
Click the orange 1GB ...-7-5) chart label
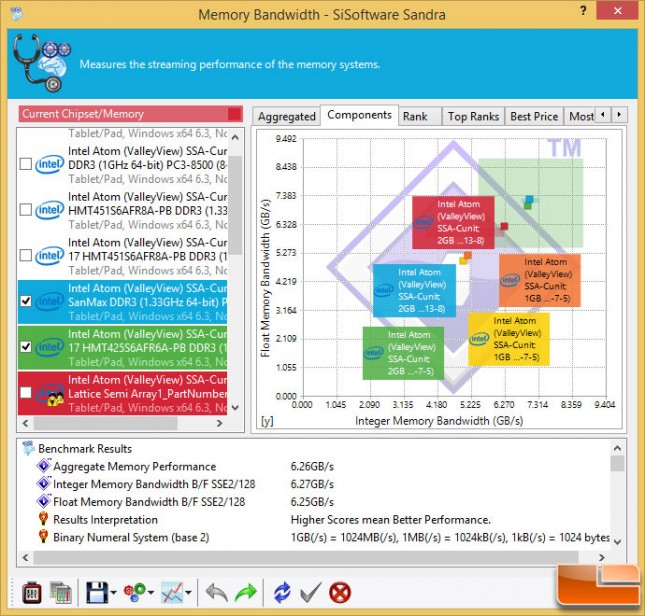click(540, 280)
